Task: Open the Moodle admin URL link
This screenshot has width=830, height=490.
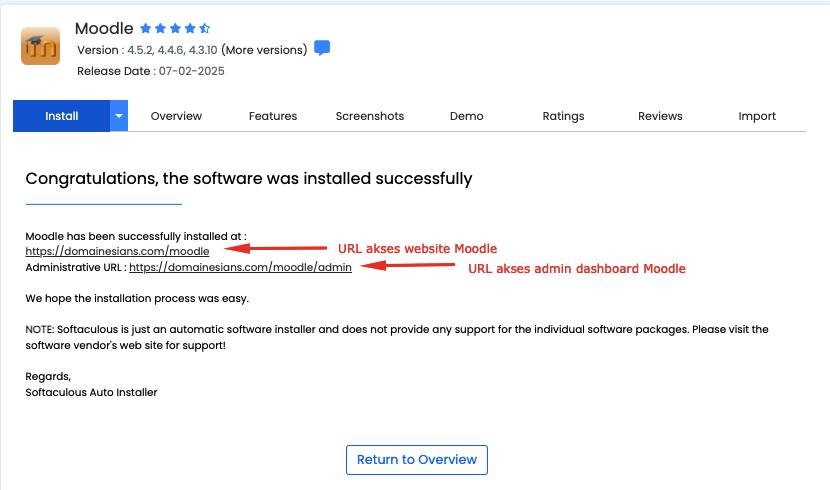Action: click(x=240, y=268)
